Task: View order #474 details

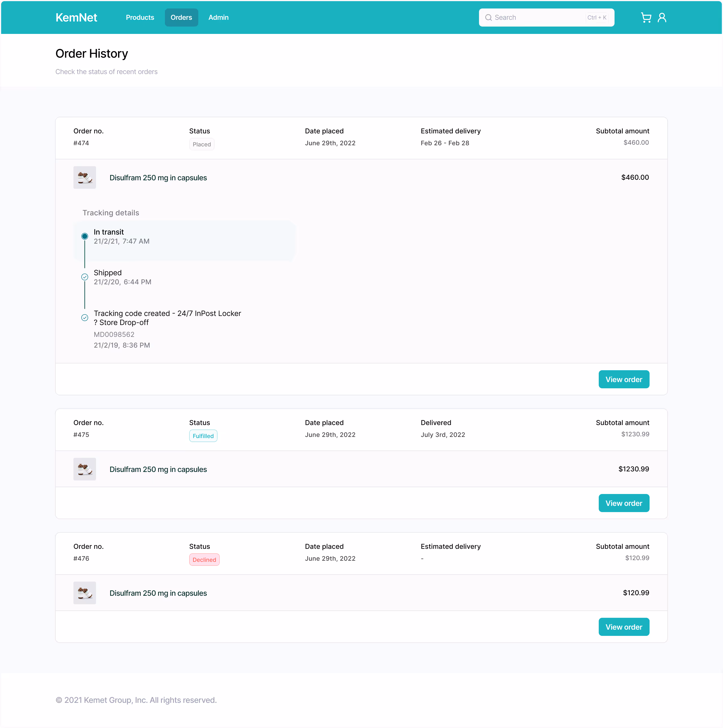Action: tap(624, 380)
